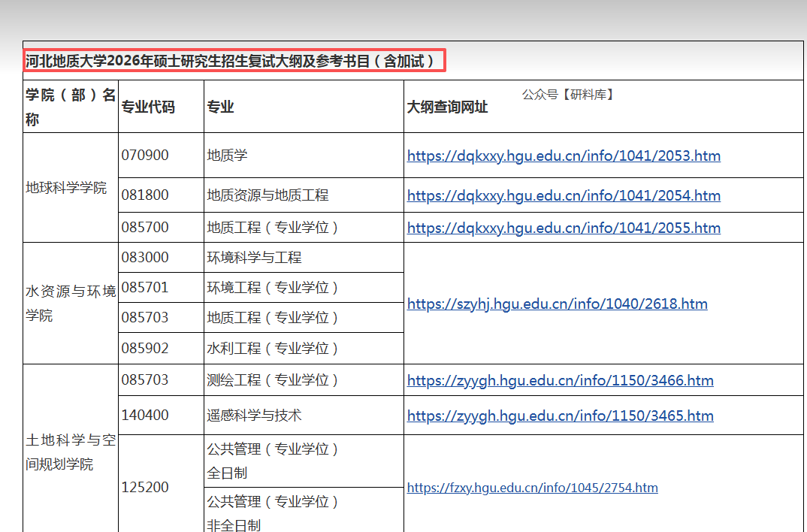Open the 地质学 syllabus link ending 2053.htm

(564, 156)
